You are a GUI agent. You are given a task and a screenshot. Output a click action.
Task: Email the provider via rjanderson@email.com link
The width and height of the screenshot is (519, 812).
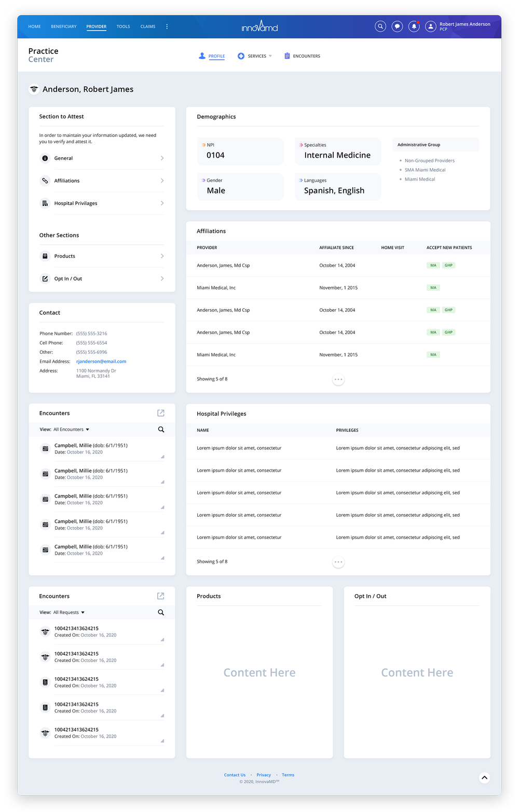point(101,361)
